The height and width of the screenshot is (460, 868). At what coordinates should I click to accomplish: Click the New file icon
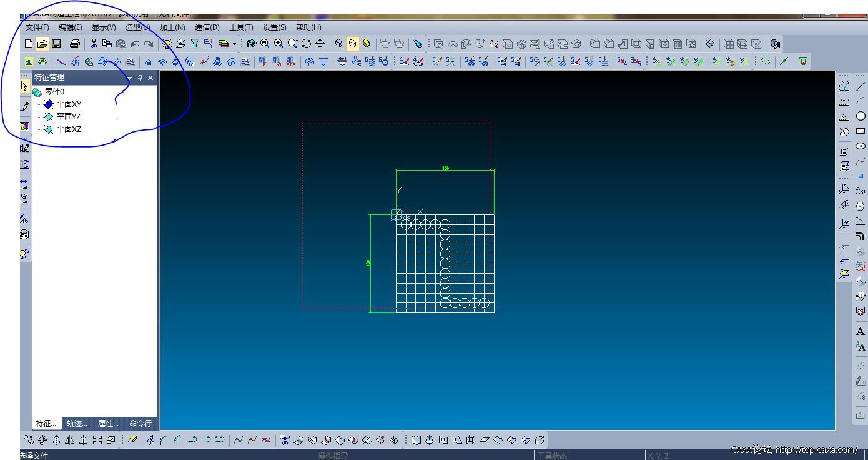pos(28,44)
